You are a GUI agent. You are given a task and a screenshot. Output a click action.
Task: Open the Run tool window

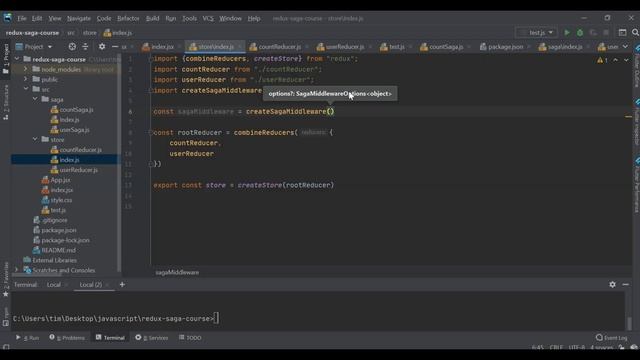point(27,338)
